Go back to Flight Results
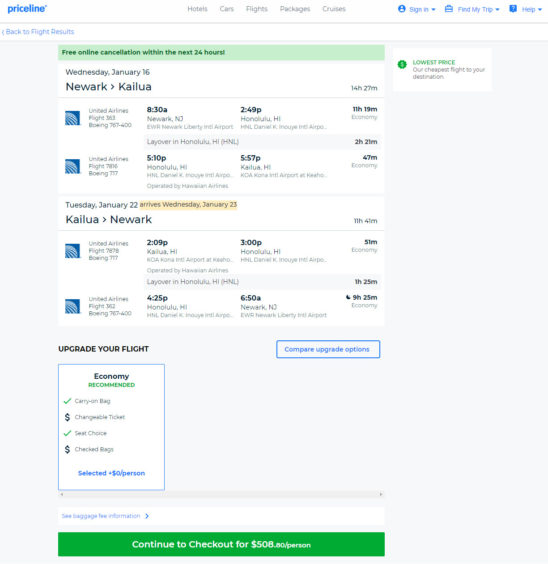Viewport: 548px width, 564px height. point(38,32)
